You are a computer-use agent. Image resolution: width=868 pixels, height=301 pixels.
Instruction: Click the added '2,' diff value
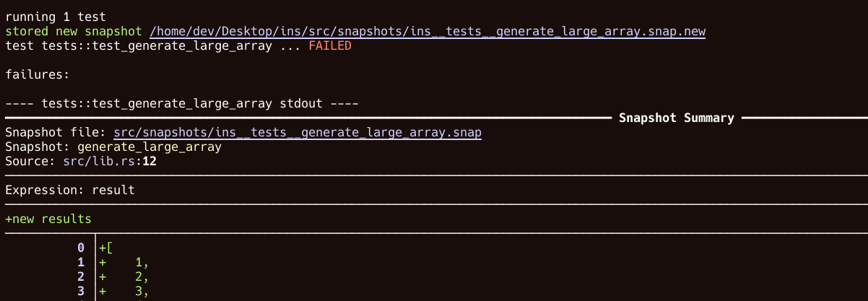click(x=142, y=276)
